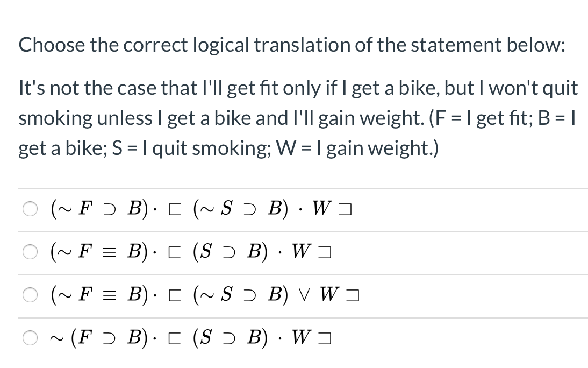Click the question prompt text

[x=290, y=45]
